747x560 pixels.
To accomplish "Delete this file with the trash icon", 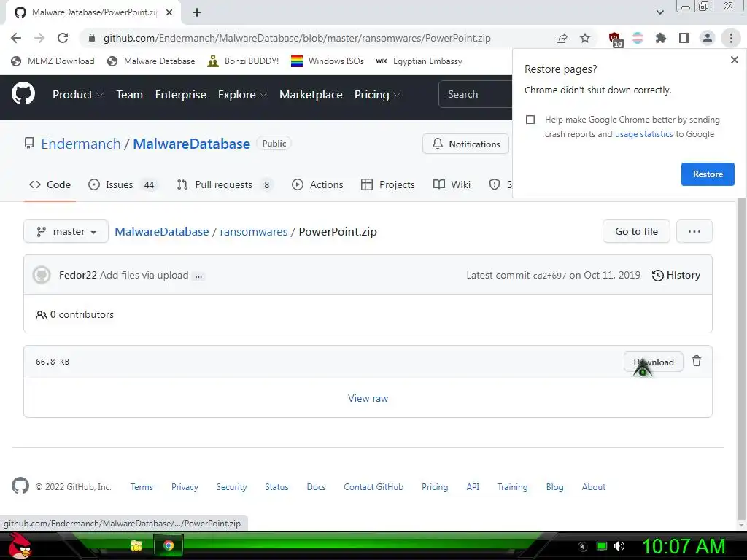I will pyautogui.click(x=697, y=361).
